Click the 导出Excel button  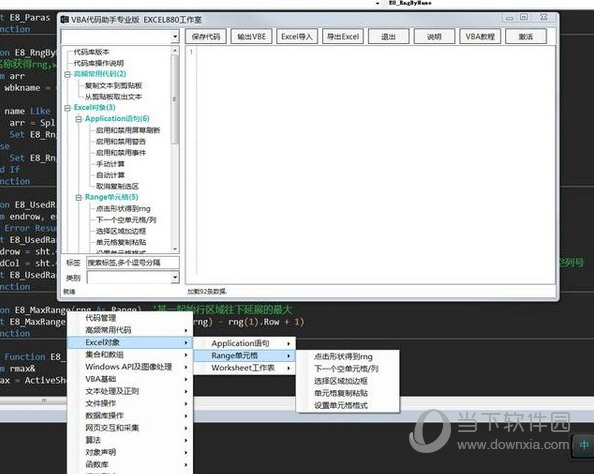click(x=343, y=37)
